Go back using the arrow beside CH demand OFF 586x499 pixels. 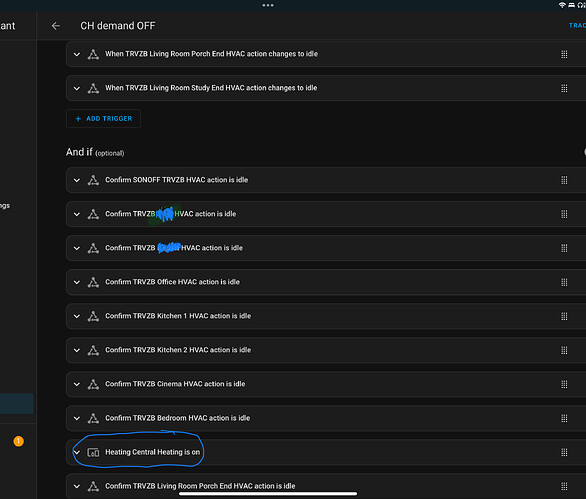[x=56, y=26]
